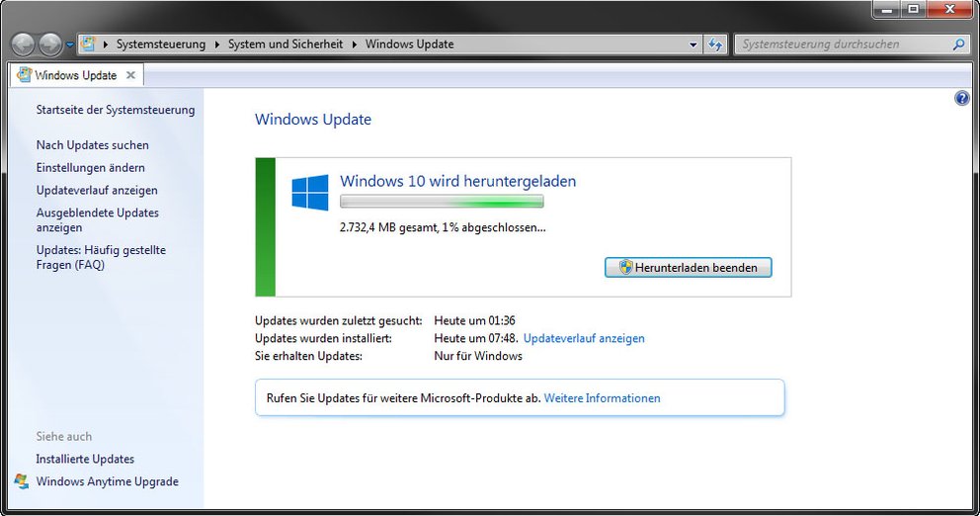Image resolution: width=980 pixels, height=516 pixels.
Task: Open Windows Anytime Upgrade link
Action: [x=108, y=481]
